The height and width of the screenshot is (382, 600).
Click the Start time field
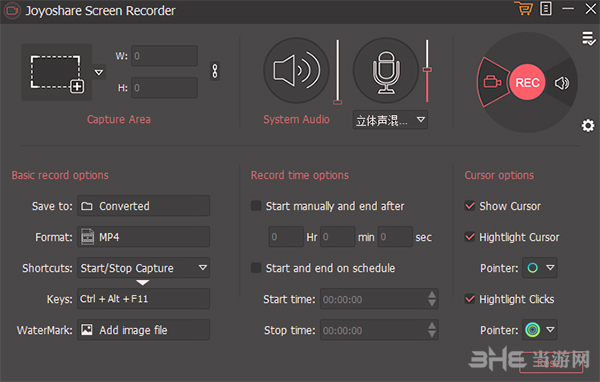click(379, 299)
